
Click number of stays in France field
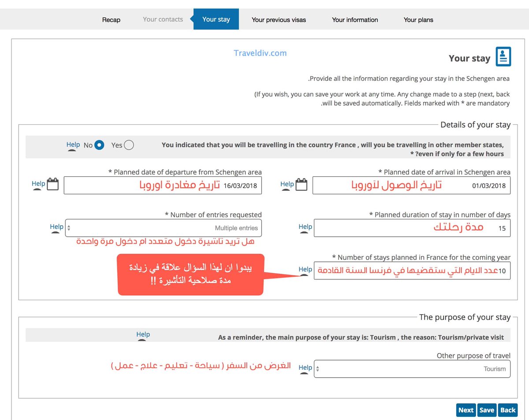coord(412,271)
